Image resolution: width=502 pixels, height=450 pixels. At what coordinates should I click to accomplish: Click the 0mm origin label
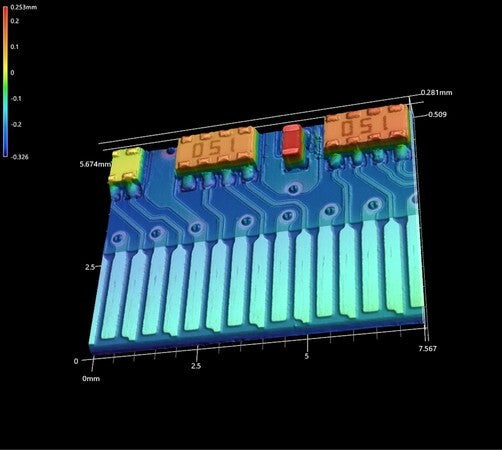(91, 379)
